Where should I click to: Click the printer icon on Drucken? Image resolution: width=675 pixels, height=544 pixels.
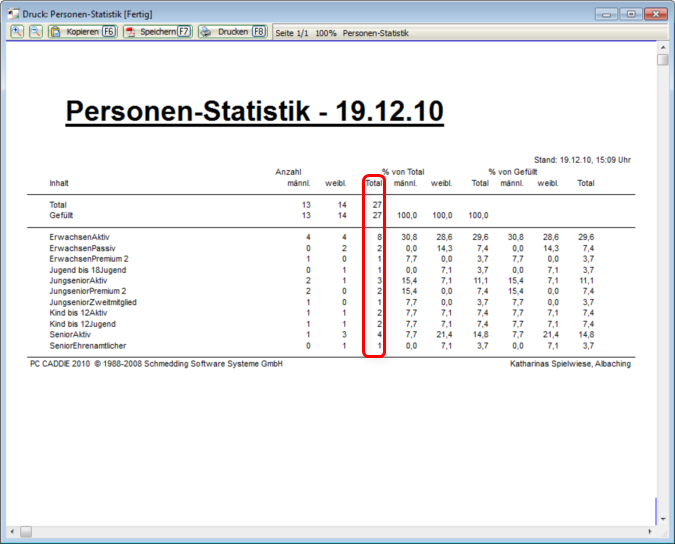tap(206, 32)
